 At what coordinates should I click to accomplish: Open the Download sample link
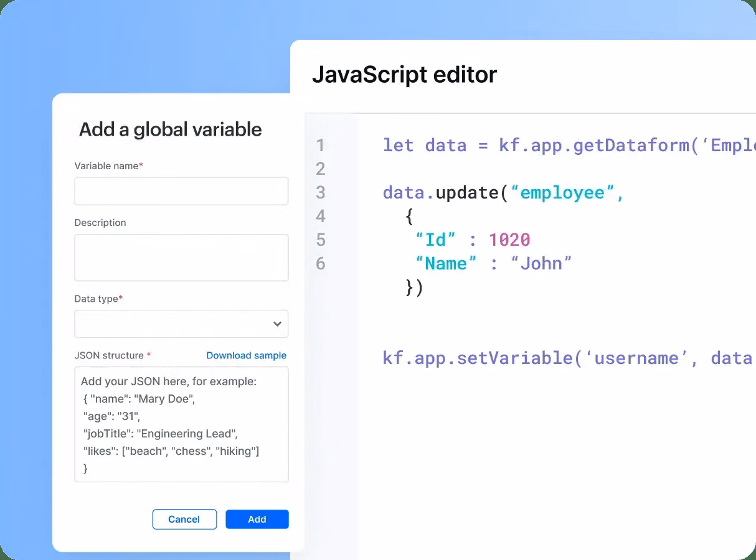coord(246,355)
